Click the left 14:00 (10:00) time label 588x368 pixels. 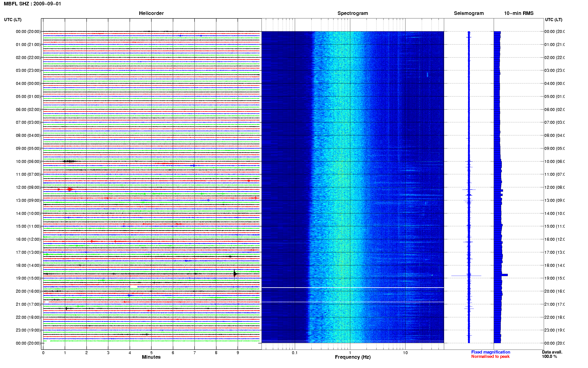pos(28,213)
